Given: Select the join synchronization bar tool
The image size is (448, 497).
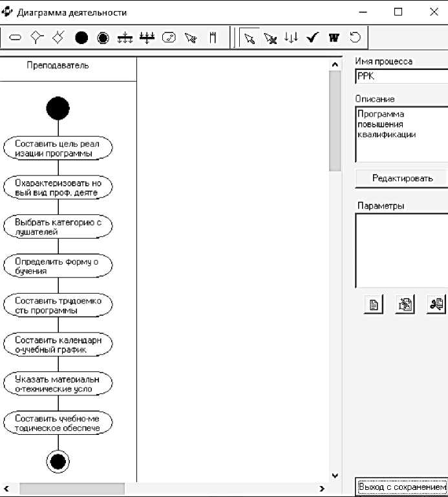Looking at the screenshot, I should [x=147, y=38].
